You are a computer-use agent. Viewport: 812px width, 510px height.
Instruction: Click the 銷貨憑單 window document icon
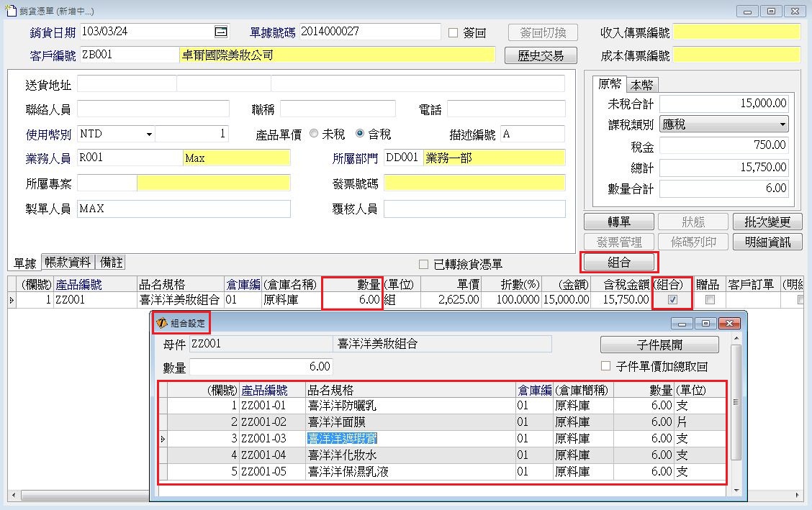pyautogui.click(x=11, y=12)
